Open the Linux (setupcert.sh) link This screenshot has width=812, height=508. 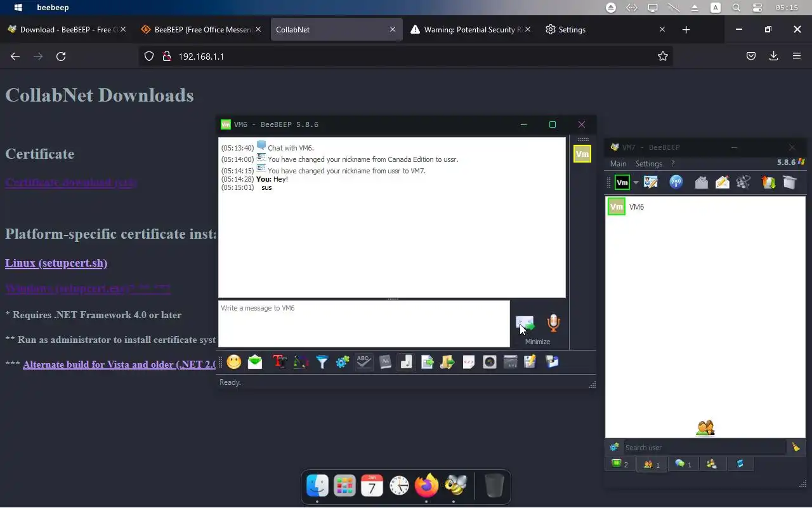pos(56,263)
